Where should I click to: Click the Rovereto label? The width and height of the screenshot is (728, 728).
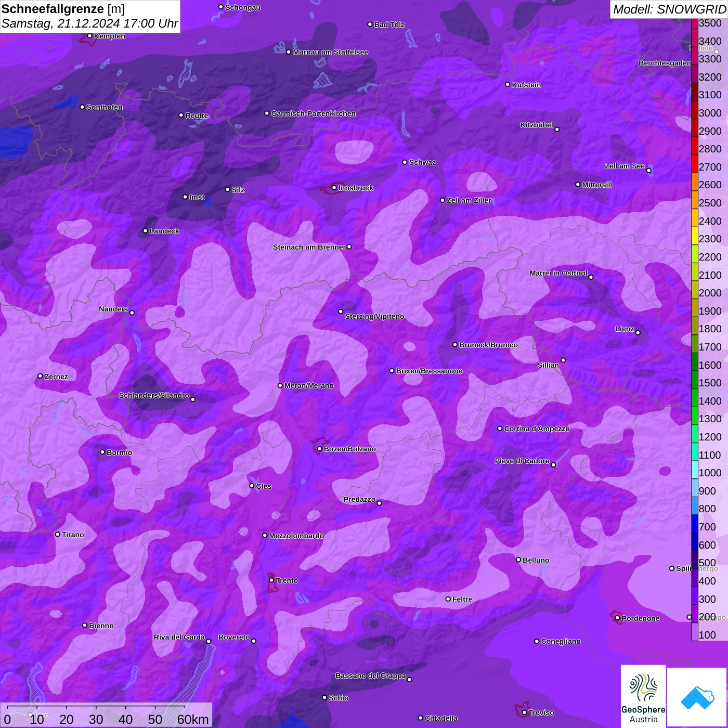click(234, 637)
